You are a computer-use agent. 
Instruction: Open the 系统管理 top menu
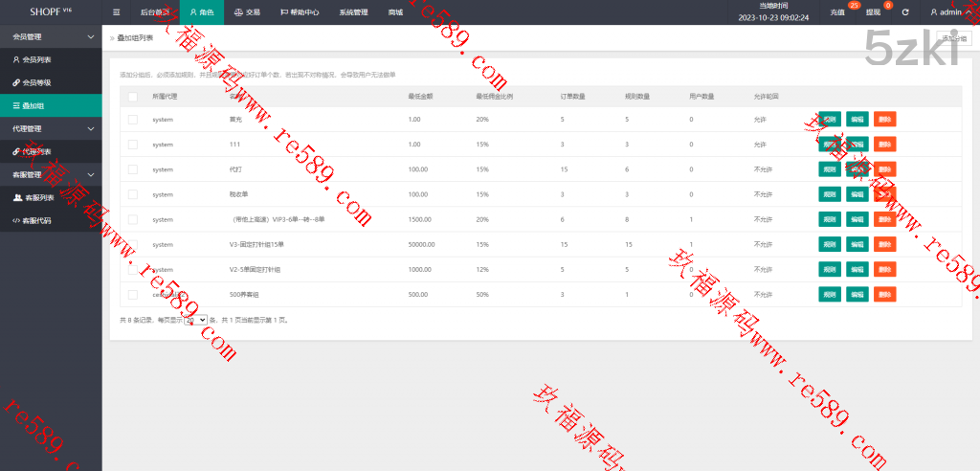[353, 12]
